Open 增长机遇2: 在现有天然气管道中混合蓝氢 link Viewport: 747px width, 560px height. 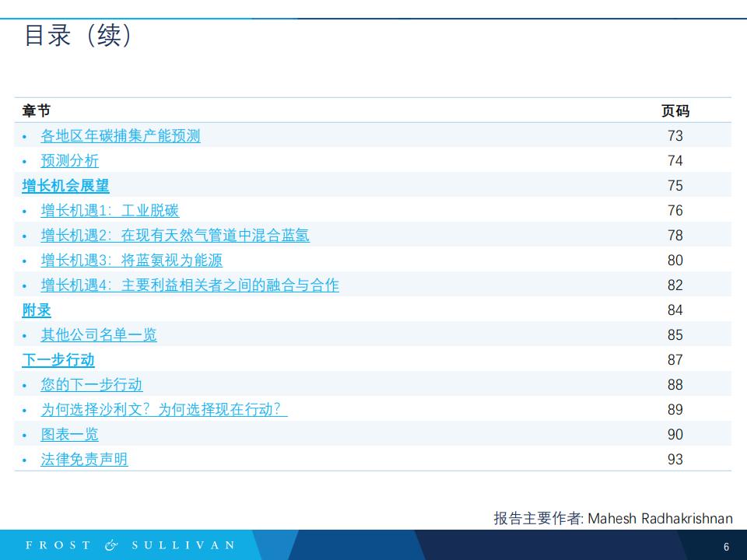tap(175, 235)
